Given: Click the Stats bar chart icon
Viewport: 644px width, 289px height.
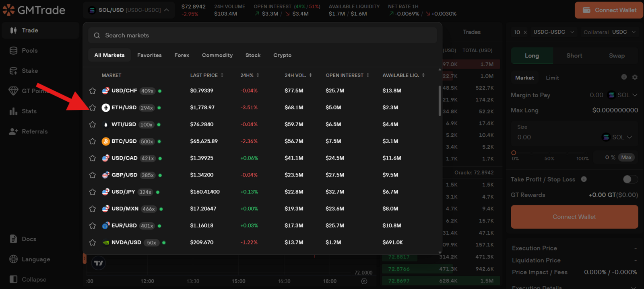Looking at the screenshot, I should click(x=13, y=111).
